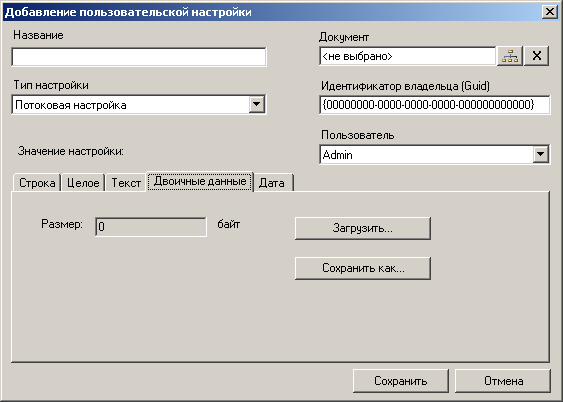Open document tree picker icon

510,56
